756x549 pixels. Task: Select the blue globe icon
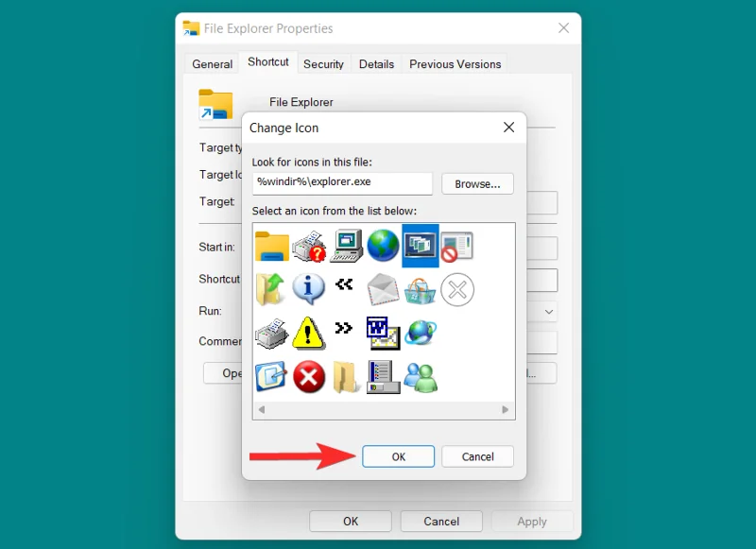[385, 246]
